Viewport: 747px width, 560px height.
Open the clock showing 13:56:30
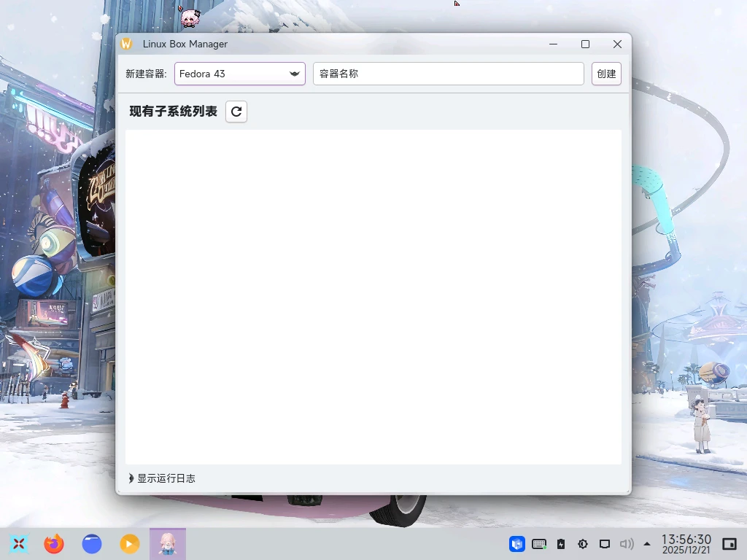686,544
